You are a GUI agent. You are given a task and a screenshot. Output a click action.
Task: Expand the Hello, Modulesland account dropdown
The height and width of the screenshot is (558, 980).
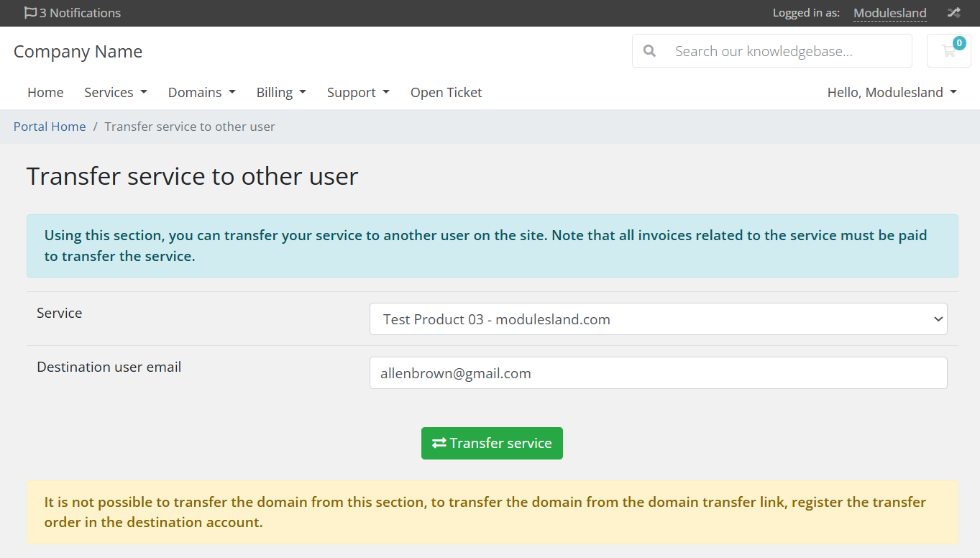(x=892, y=92)
